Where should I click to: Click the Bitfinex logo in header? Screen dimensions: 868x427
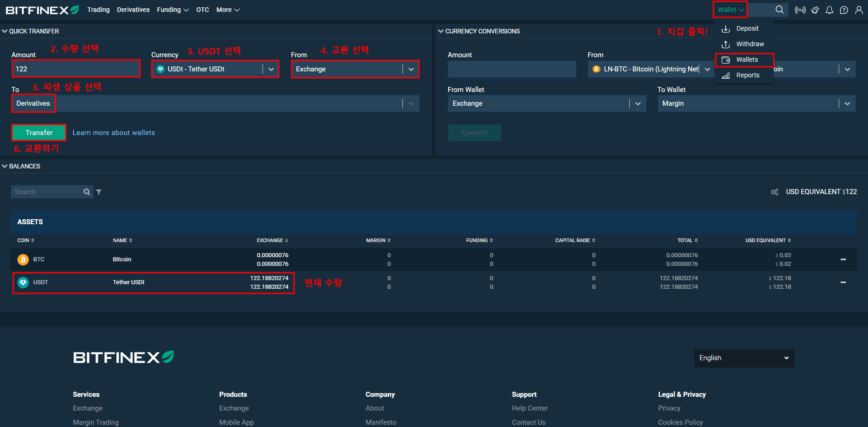pos(42,10)
